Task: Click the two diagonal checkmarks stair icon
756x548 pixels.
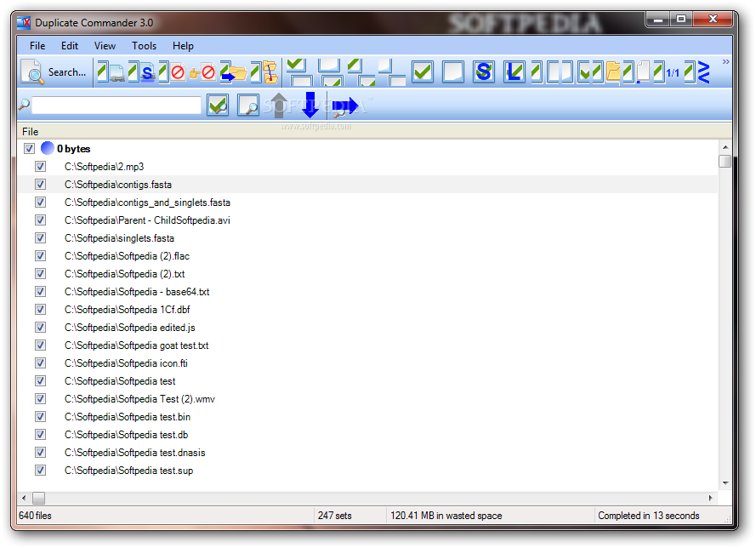Action: coord(361,72)
